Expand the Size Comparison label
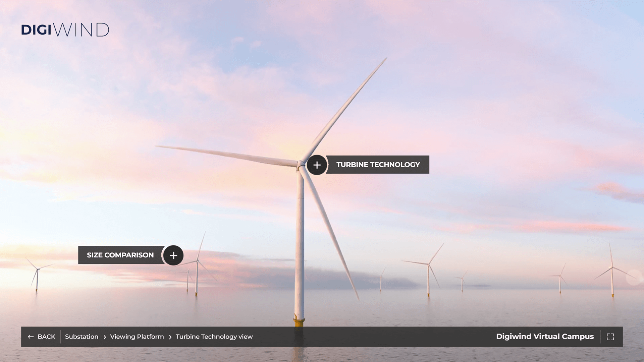 [120, 255]
